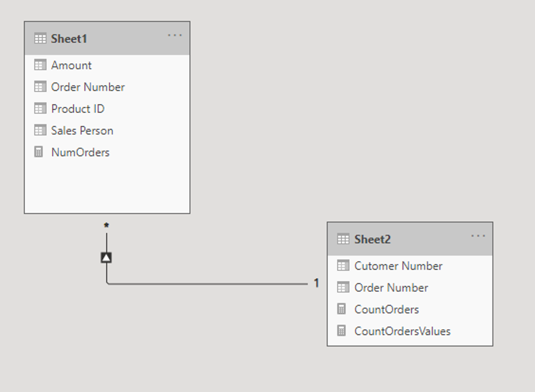Select the Order Number field in Sheet2
Image resolution: width=535 pixels, height=392 pixels.
(x=410, y=287)
